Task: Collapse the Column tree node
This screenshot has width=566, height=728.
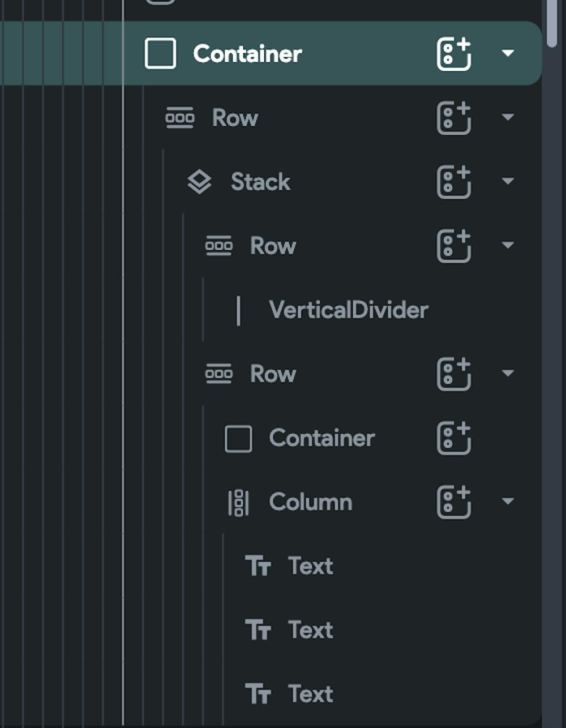Action: click(508, 502)
